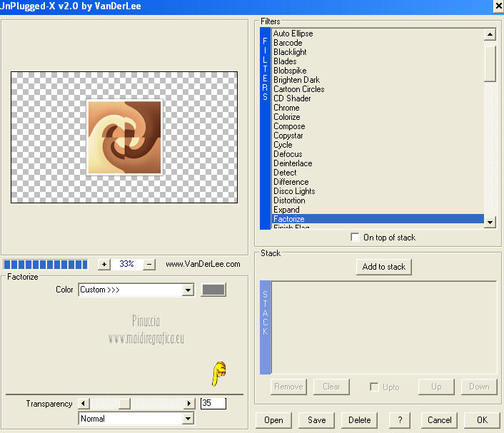Select Deinterlace filter
The height and width of the screenshot is (433, 504).
click(x=378, y=163)
